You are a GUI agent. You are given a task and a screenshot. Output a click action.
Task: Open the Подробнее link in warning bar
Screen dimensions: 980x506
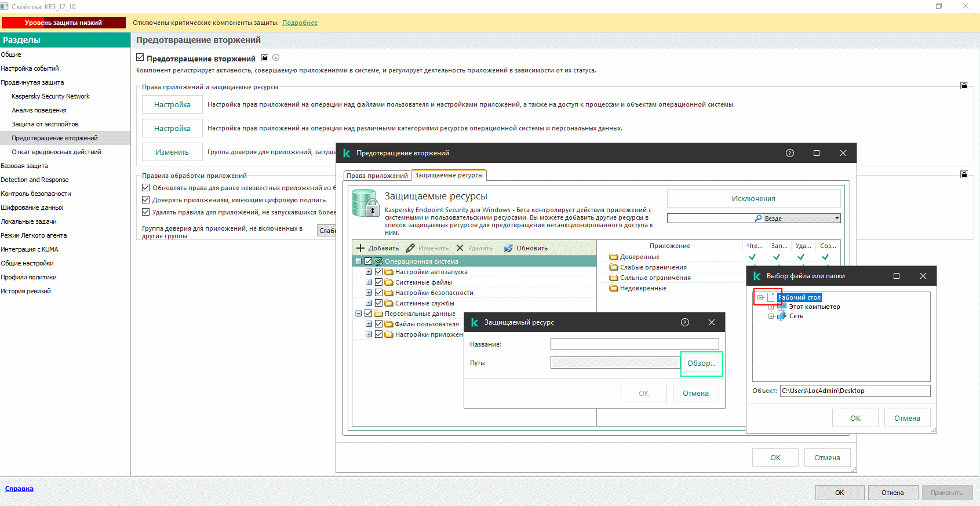coord(300,23)
